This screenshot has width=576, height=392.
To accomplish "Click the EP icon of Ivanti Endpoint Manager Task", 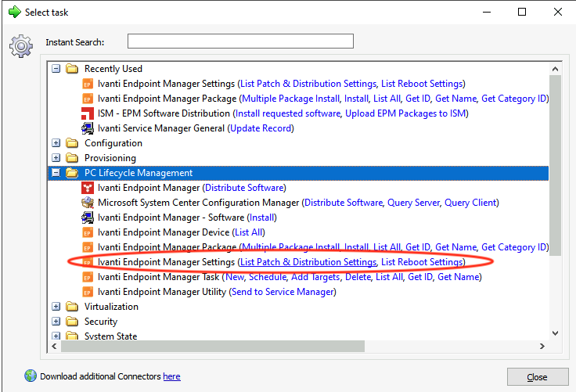I will (88, 277).
